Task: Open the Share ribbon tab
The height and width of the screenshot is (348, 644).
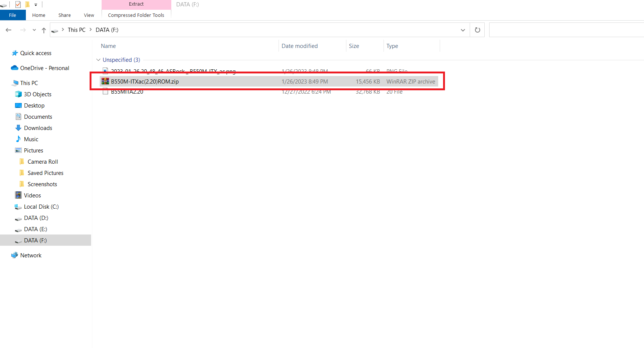Action: pos(64,15)
